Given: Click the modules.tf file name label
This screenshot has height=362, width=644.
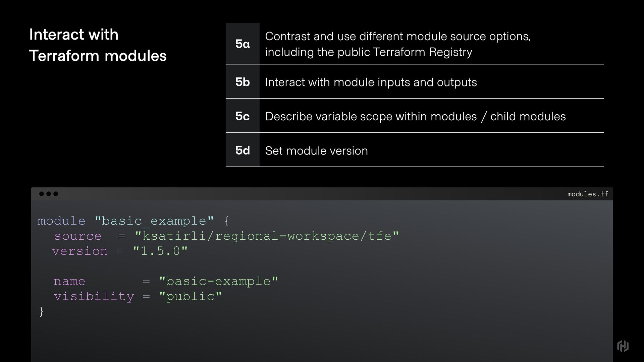Looking at the screenshot, I should [588, 194].
